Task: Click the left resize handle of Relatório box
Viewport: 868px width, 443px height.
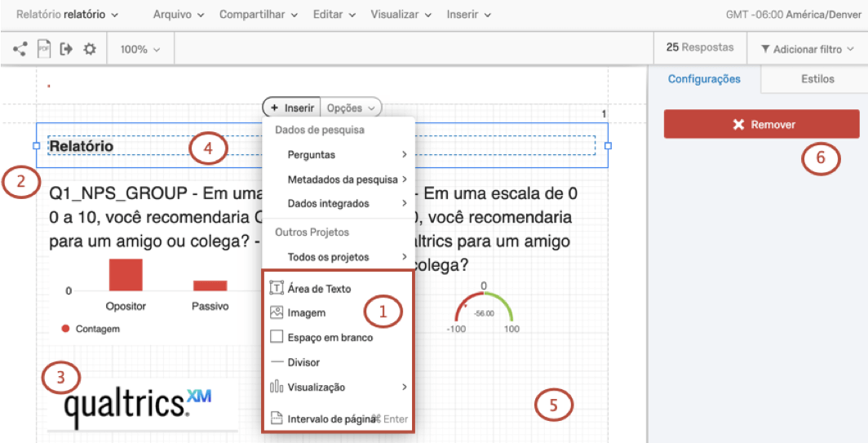Action: click(x=37, y=146)
